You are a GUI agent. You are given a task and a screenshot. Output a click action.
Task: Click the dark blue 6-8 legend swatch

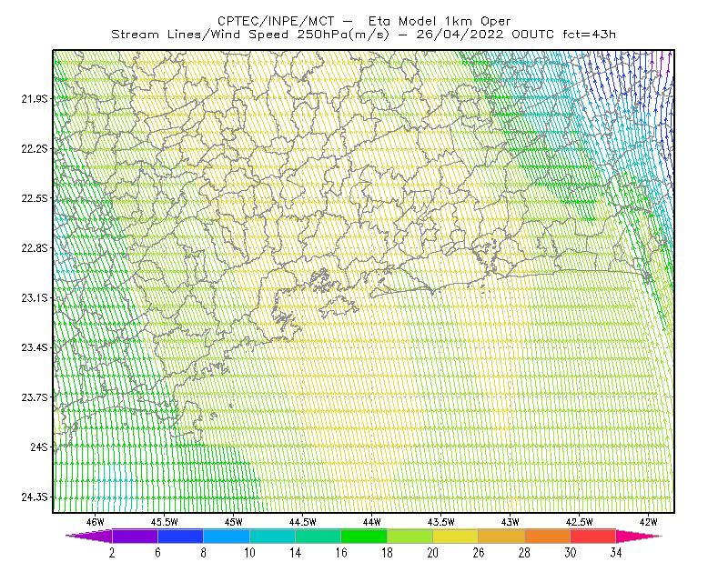coord(180,536)
